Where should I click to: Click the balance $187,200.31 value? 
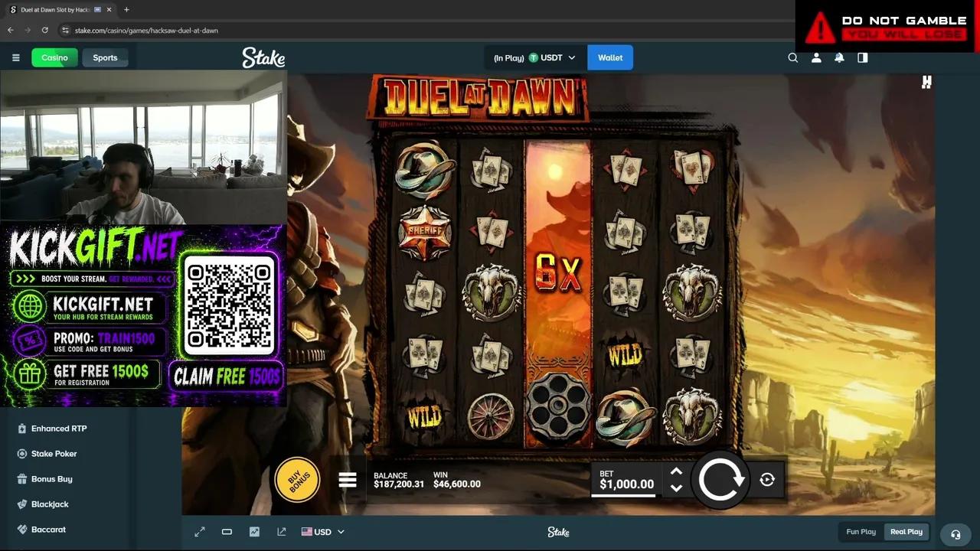coord(399,484)
